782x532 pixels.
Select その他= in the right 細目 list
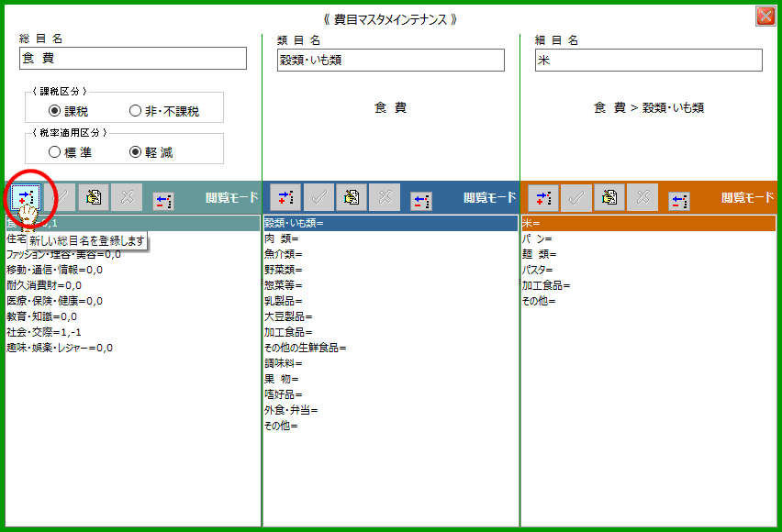pos(649,301)
